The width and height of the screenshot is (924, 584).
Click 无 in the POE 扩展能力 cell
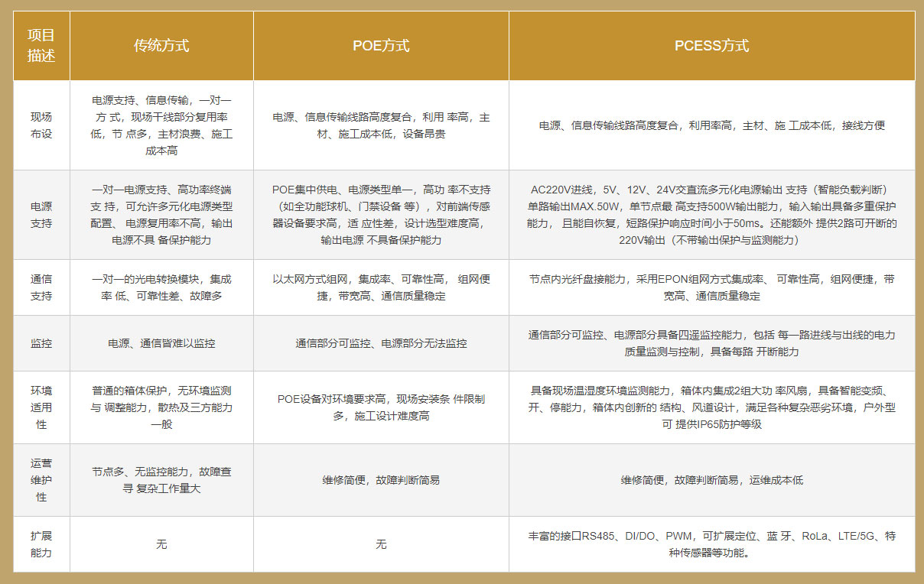pyautogui.click(x=381, y=544)
